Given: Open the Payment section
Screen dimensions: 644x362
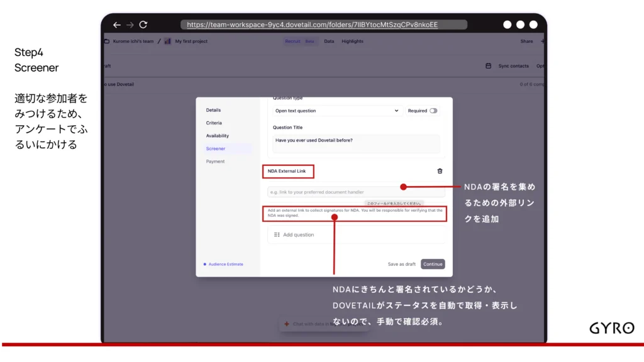Looking at the screenshot, I should tap(215, 162).
